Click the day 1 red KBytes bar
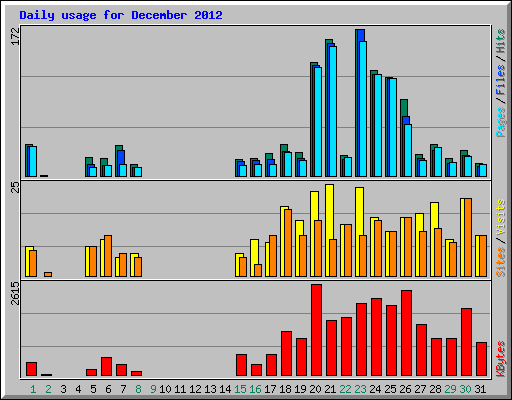 coord(32,369)
